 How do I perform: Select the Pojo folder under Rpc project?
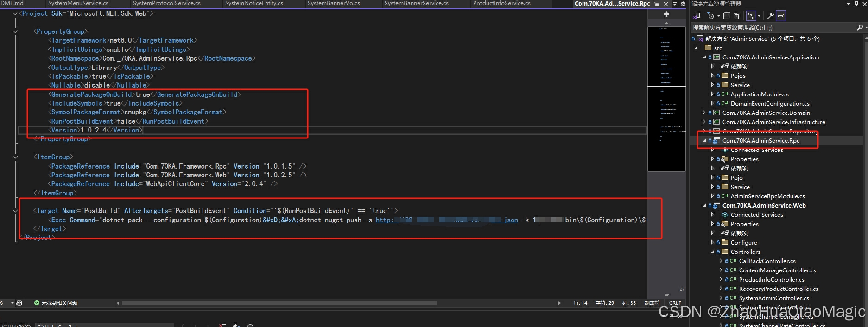coord(736,177)
